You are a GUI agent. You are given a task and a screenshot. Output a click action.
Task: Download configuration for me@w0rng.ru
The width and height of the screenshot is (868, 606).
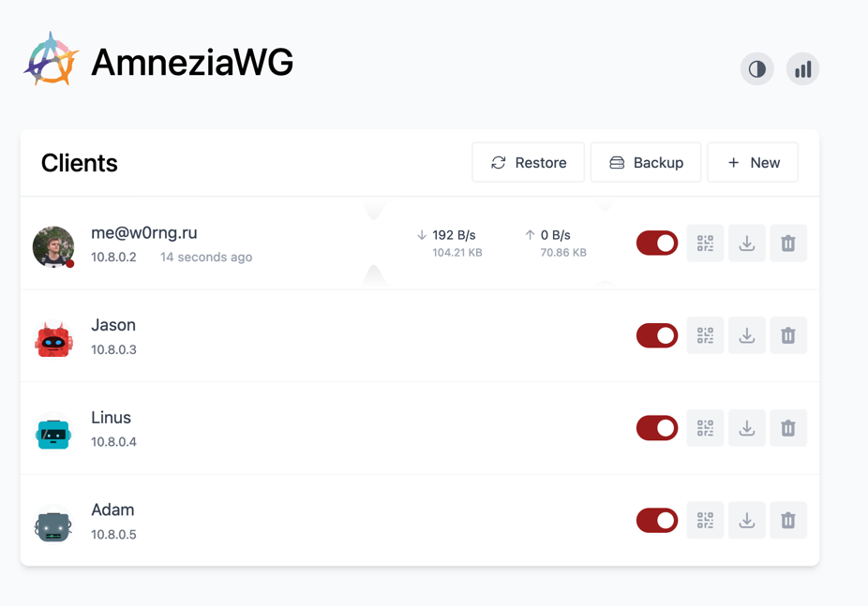tap(747, 244)
